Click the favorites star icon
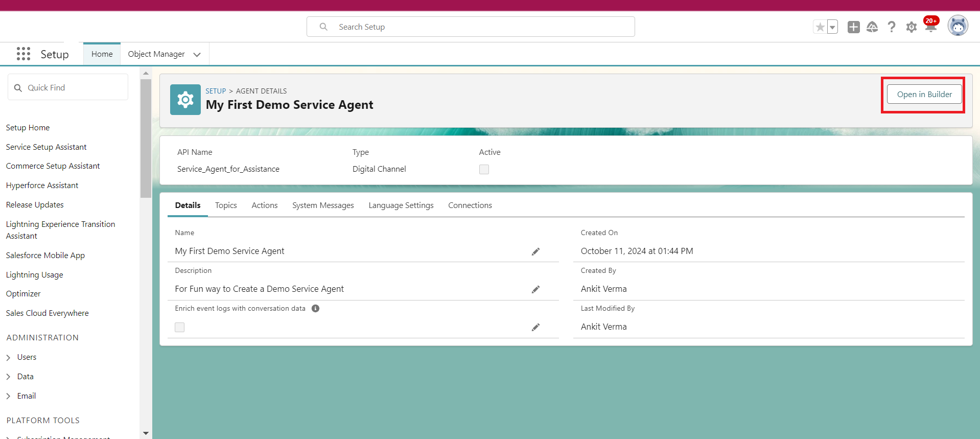This screenshot has width=980, height=439. click(820, 27)
